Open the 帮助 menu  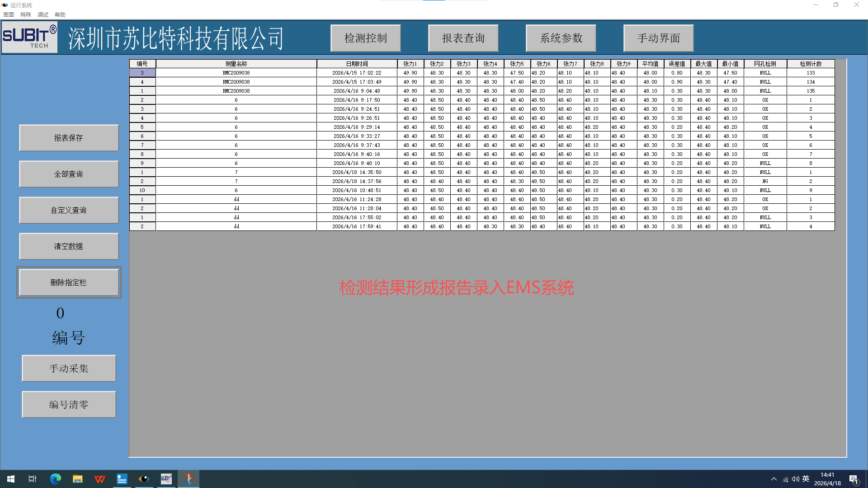click(60, 14)
